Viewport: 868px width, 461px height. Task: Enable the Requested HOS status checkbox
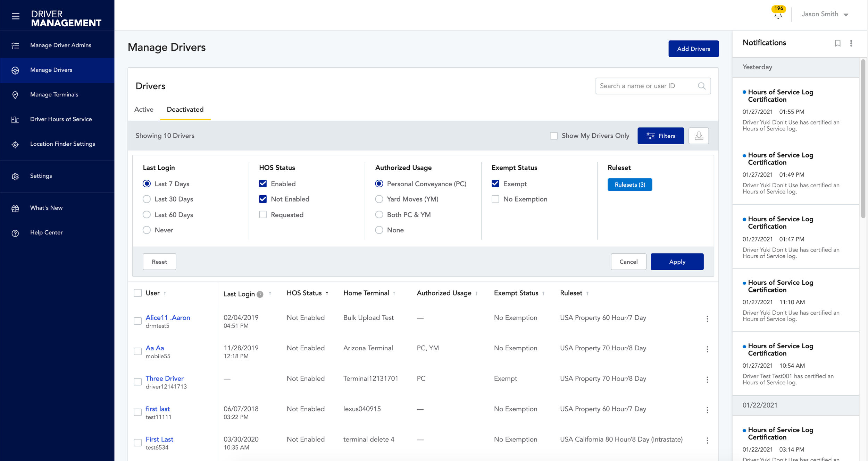(263, 215)
